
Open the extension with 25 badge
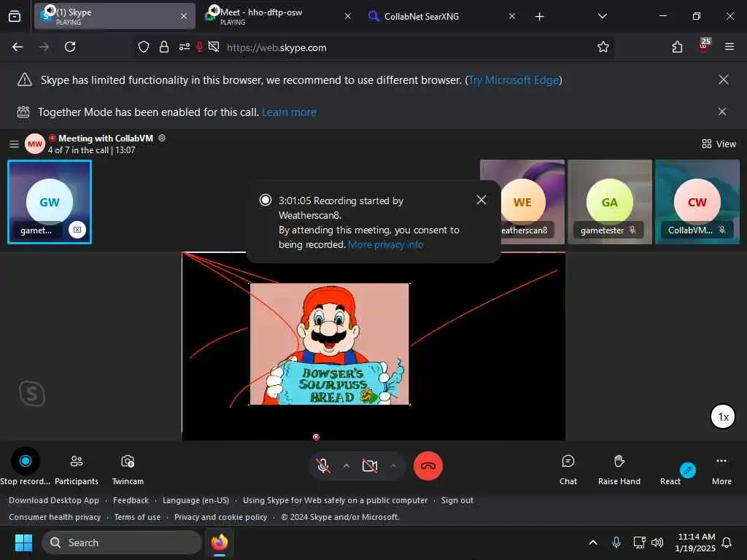click(x=704, y=46)
